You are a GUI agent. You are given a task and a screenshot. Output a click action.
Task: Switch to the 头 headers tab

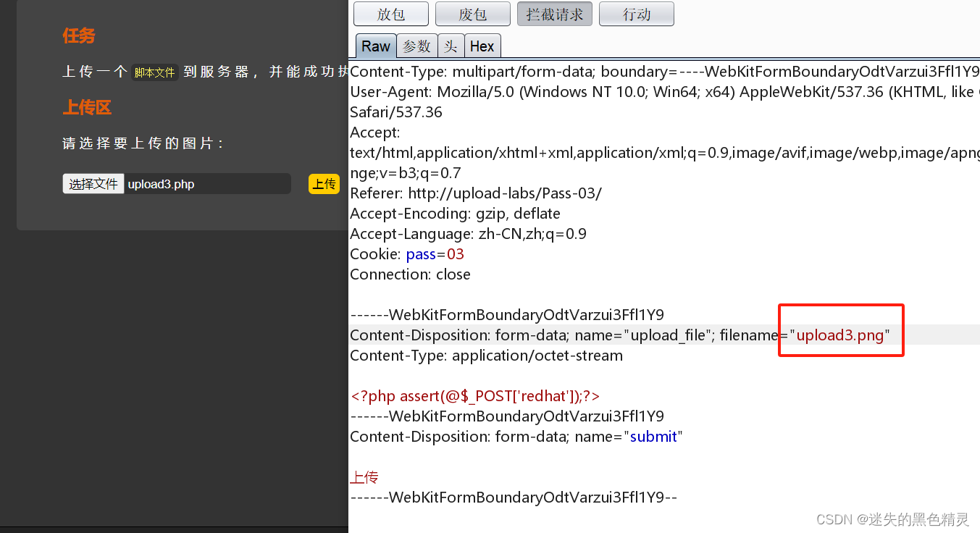click(x=451, y=46)
